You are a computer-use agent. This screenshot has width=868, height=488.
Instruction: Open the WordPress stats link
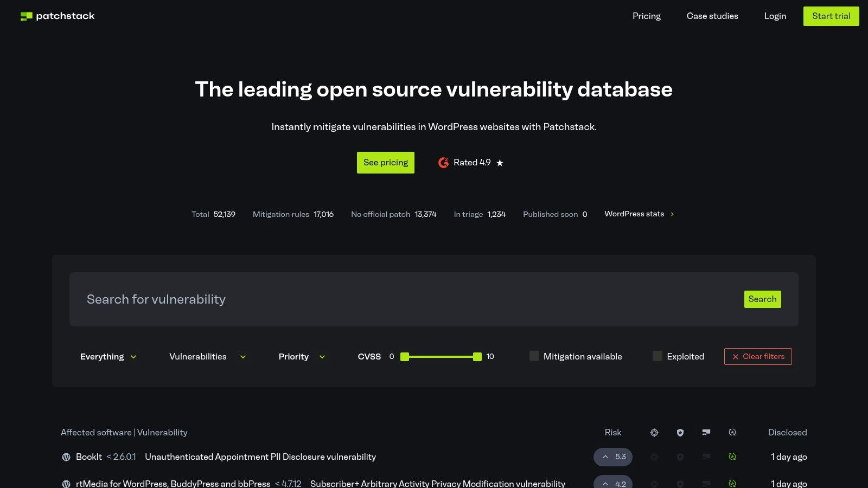(640, 214)
